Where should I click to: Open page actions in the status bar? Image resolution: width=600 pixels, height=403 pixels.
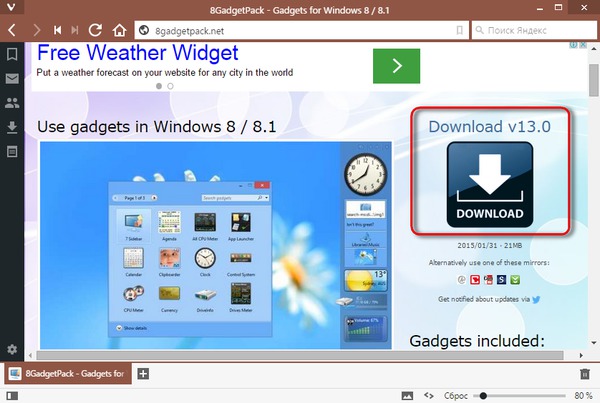coord(429,396)
